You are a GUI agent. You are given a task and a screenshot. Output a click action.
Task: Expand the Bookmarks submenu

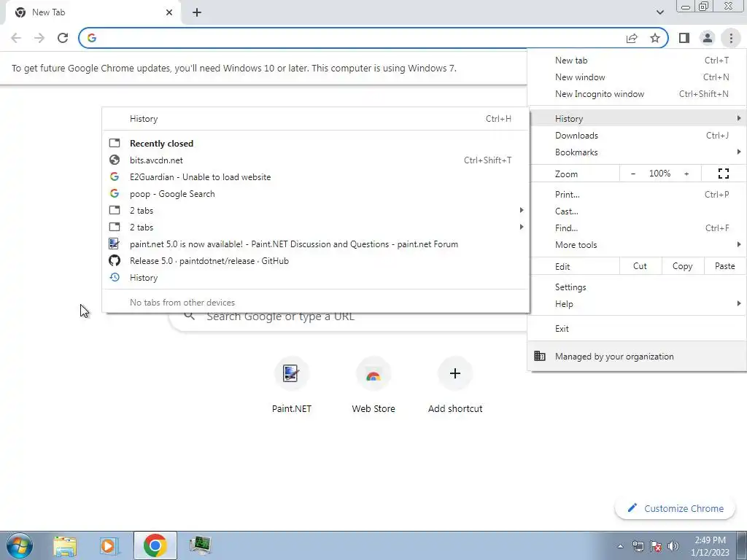point(637,152)
